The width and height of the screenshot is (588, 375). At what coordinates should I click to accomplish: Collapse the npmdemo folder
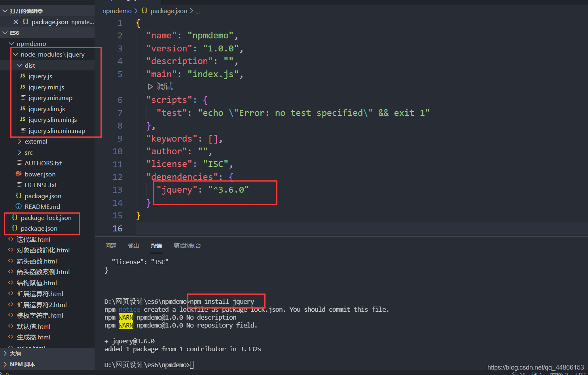(x=11, y=44)
